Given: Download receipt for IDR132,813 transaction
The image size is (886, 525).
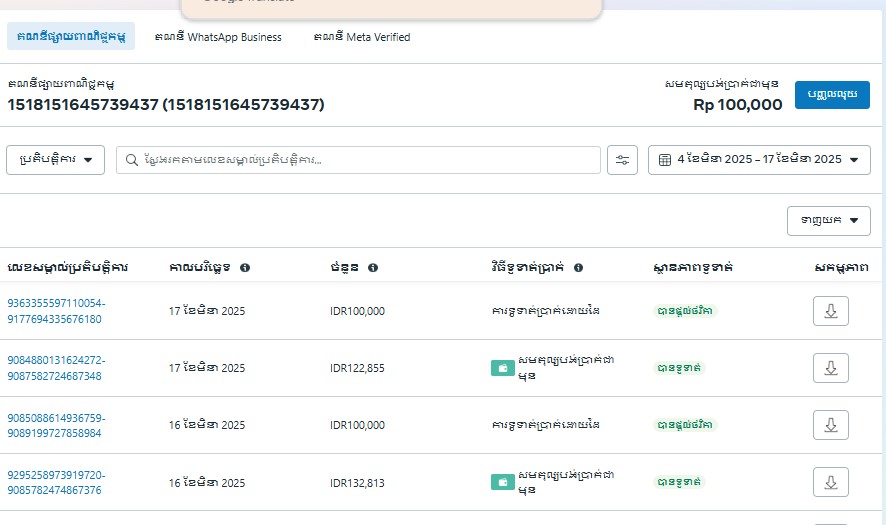Looking at the screenshot, I should tap(830, 482).
